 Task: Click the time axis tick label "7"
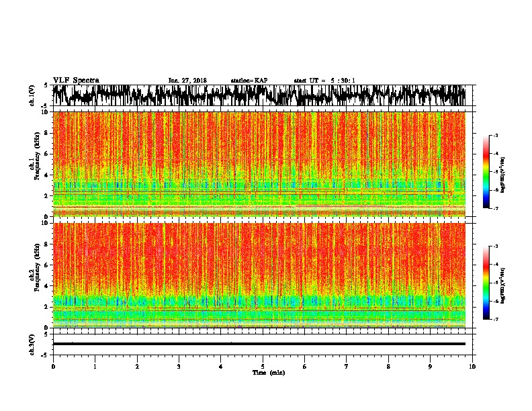pyautogui.click(x=347, y=367)
